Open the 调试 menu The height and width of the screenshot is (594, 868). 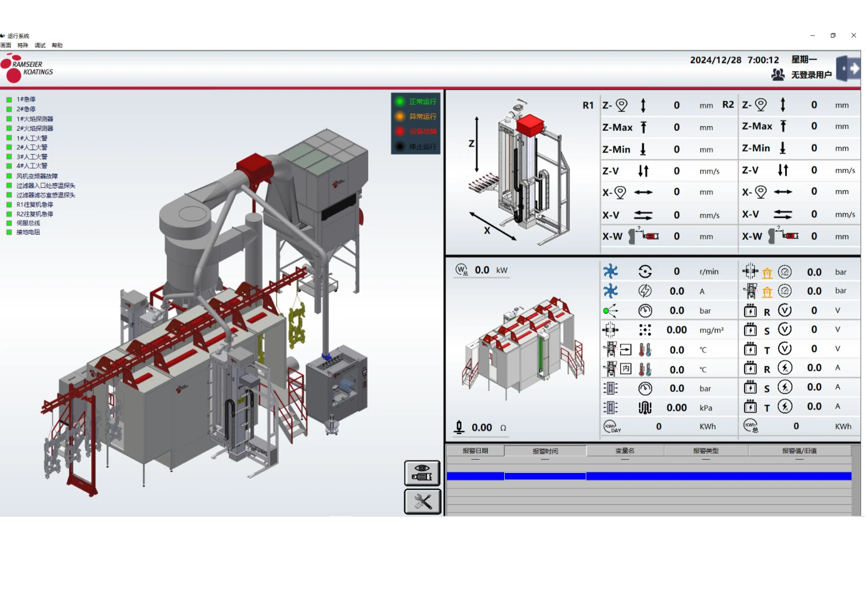tap(40, 45)
